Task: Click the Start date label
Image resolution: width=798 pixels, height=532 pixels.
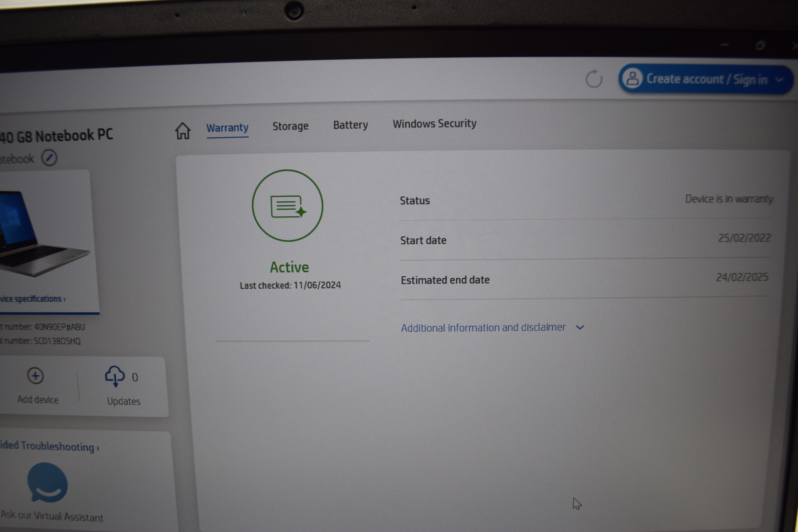Action: tap(423, 241)
